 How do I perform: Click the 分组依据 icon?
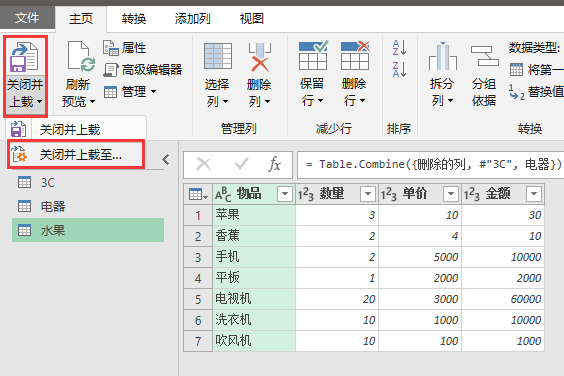coord(485,56)
